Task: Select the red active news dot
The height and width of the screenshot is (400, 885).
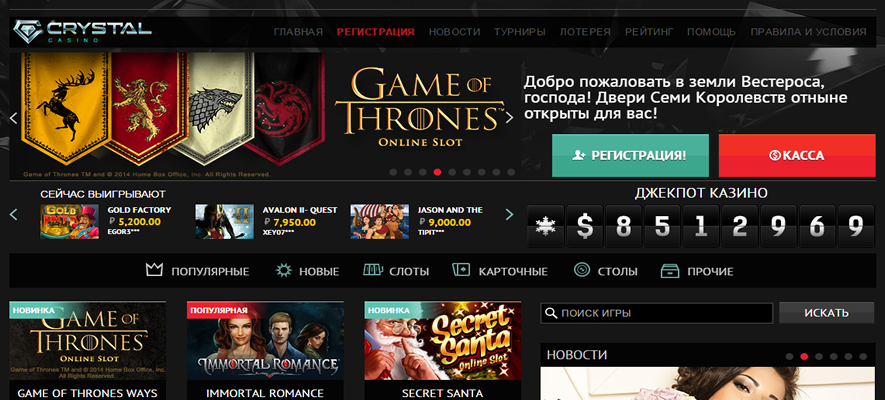Action: [x=804, y=357]
